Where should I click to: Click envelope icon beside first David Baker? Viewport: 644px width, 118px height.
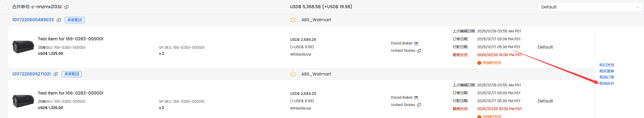pyautogui.click(x=416, y=44)
